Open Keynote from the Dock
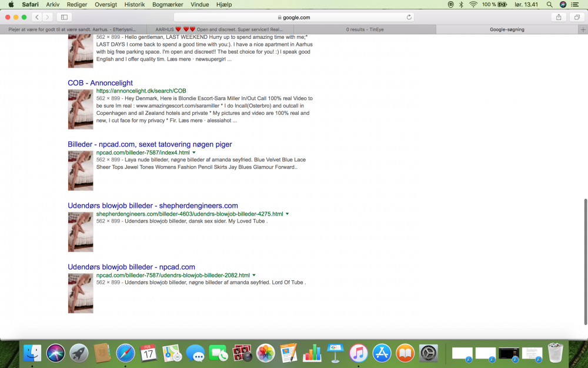 [x=335, y=353]
